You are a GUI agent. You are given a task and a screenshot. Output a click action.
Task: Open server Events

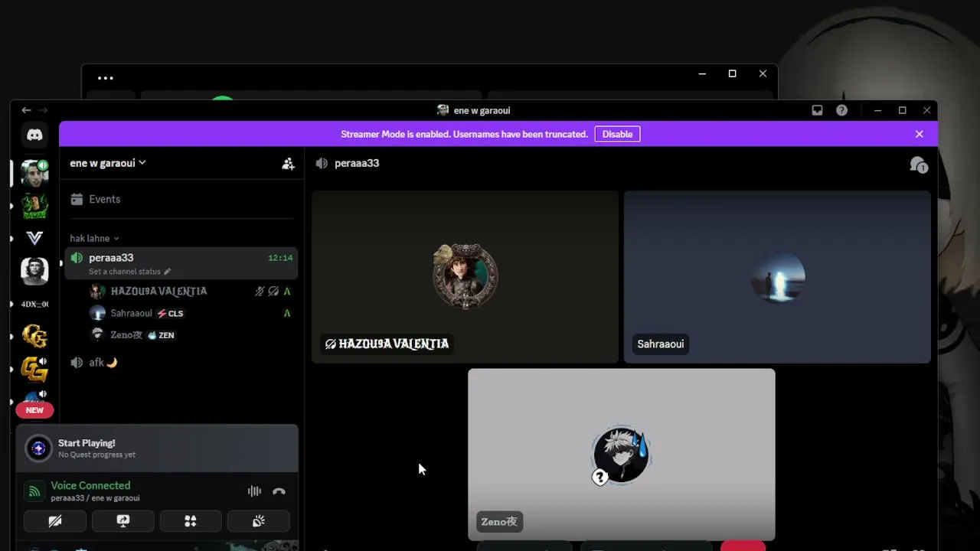(181, 199)
